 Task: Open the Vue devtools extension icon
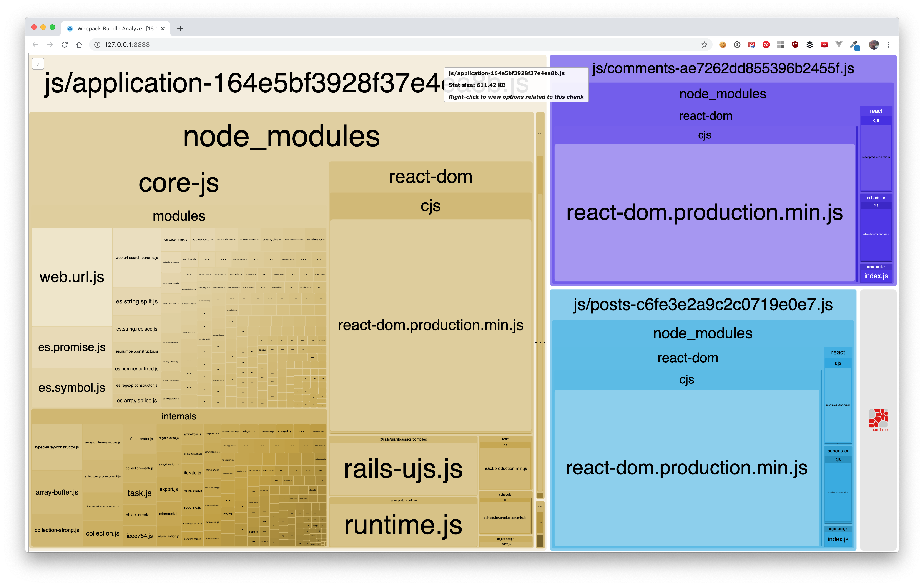tap(839, 45)
